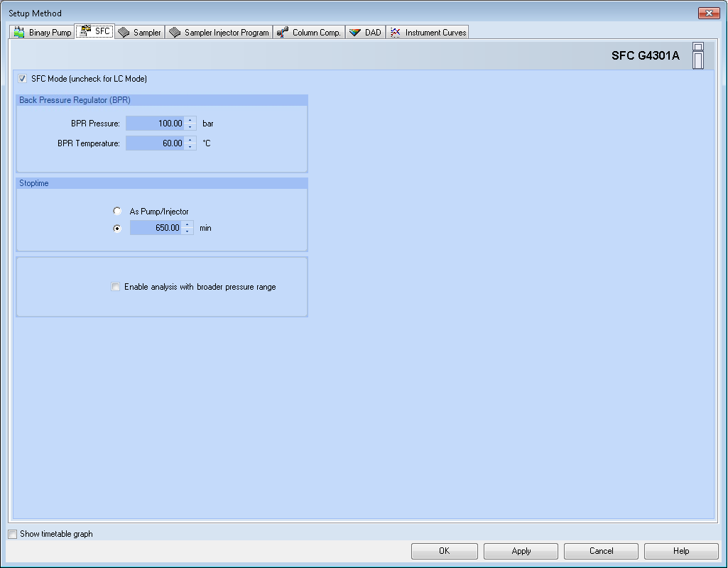Open the Help button
Image resolution: width=728 pixels, height=568 pixels.
tap(680, 551)
